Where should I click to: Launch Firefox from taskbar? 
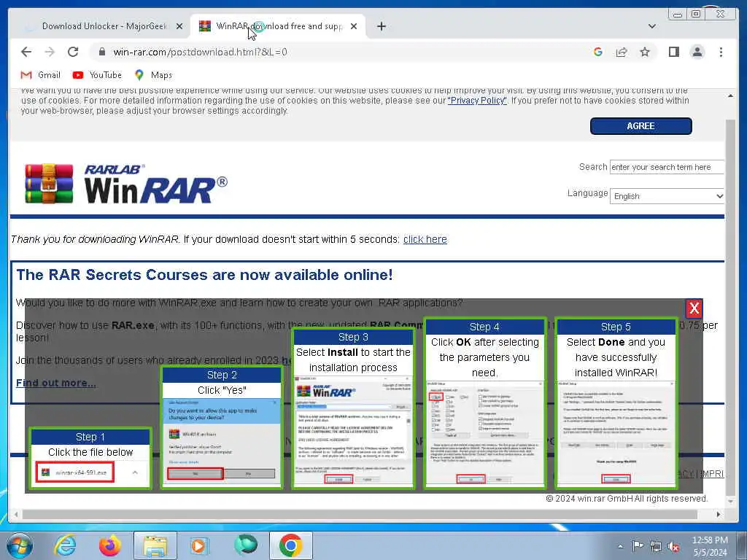110,545
